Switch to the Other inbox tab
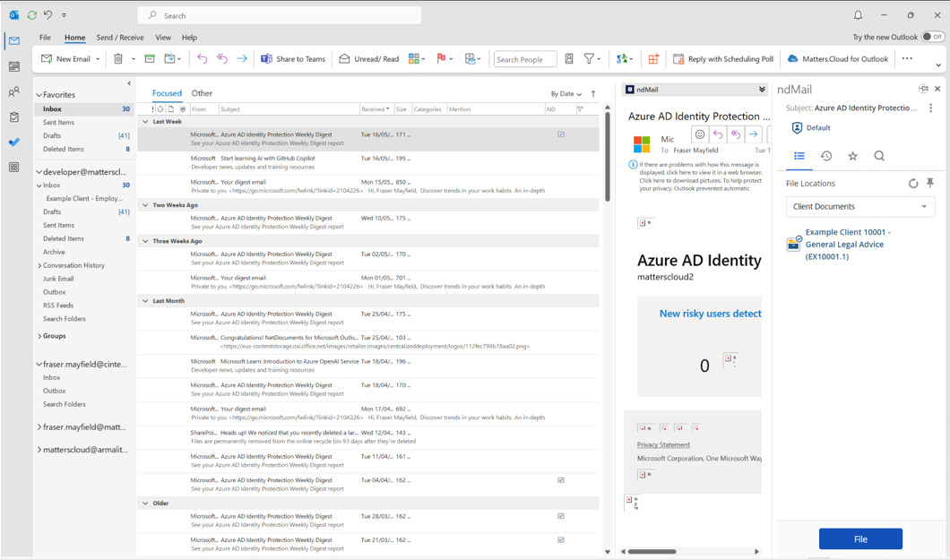Image resolution: width=950 pixels, height=560 pixels. pyautogui.click(x=202, y=93)
